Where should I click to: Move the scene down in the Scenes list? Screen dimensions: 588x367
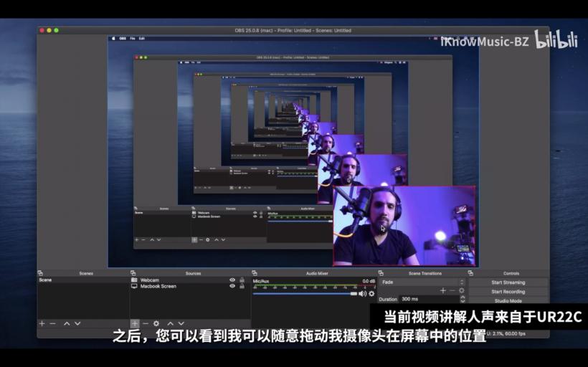[x=77, y=323]
